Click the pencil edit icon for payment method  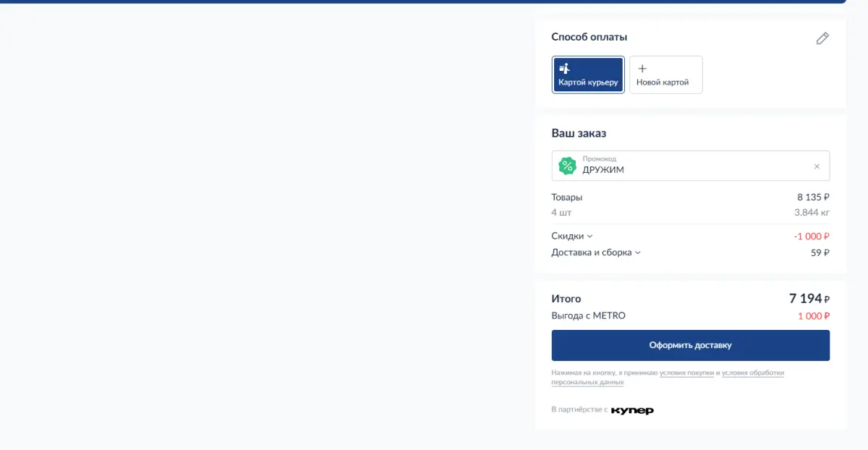[822, 38]
